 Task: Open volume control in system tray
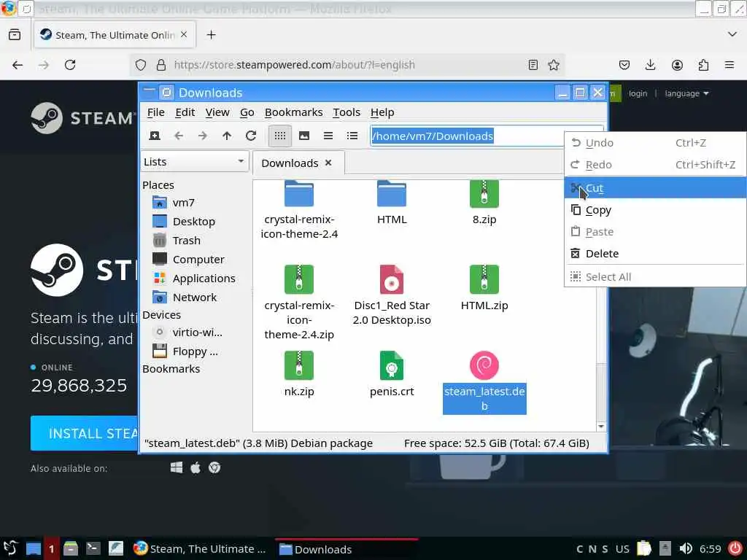pos(686,548)
